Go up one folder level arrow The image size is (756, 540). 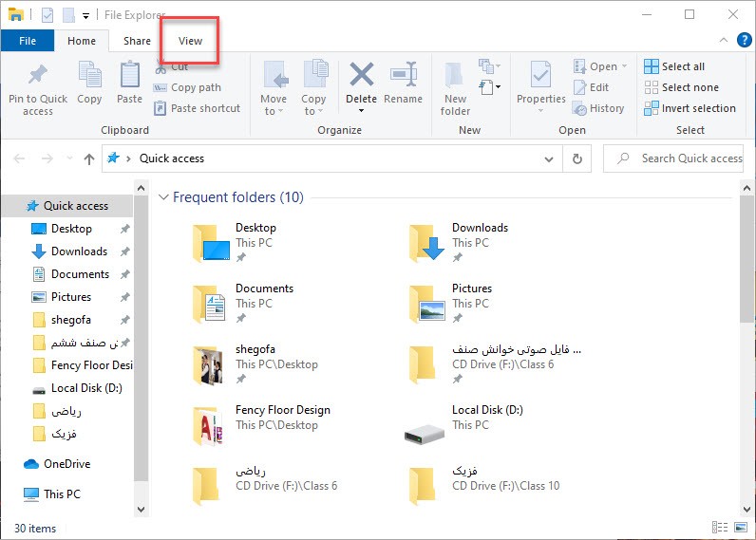[89, 159]
